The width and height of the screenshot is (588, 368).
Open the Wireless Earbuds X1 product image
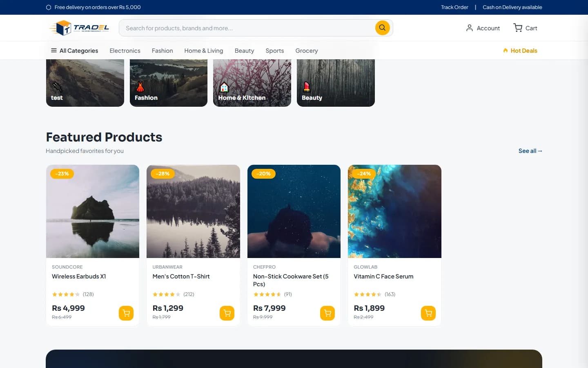[93, 211]
